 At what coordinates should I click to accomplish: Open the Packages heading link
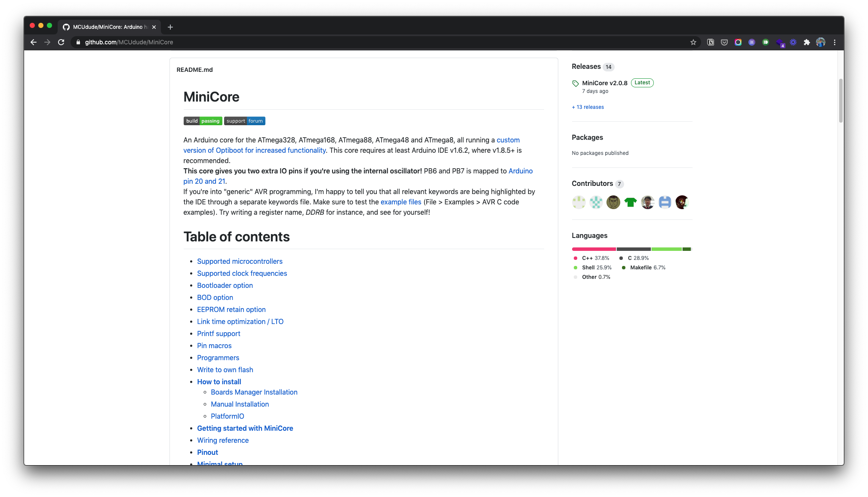(587, 137)
